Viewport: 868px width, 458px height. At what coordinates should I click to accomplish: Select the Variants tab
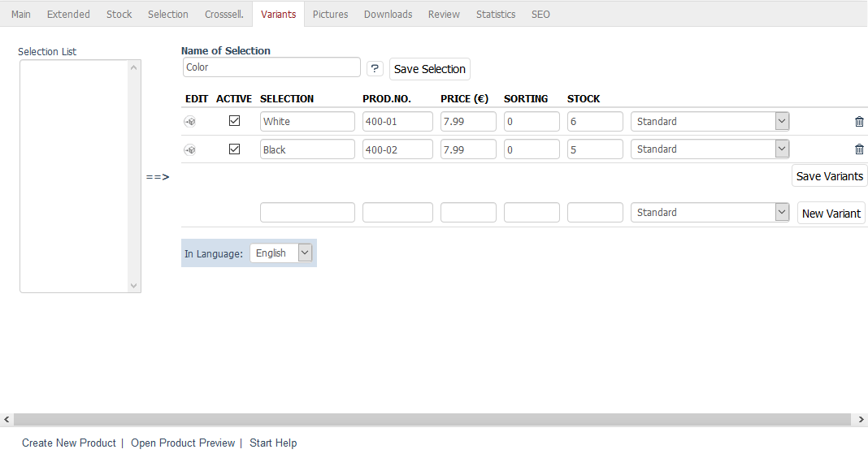tap(279, 15)
